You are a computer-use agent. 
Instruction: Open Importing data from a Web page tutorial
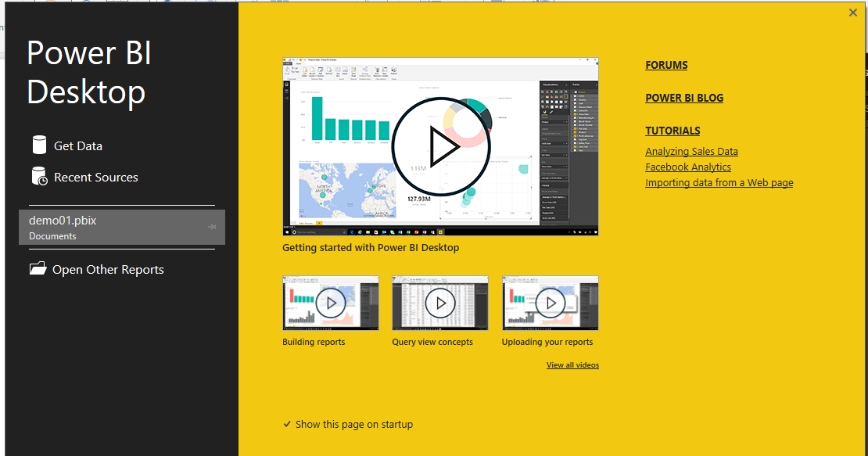(719, 182)
